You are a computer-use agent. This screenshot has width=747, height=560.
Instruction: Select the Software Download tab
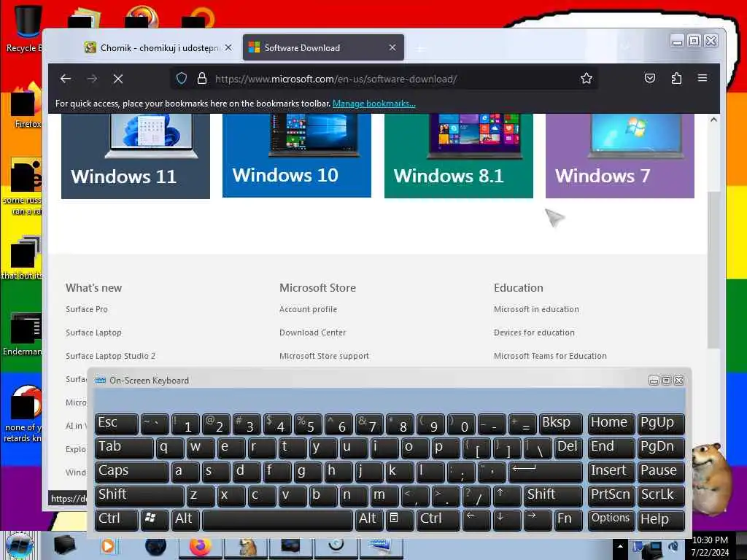coord(323,47)
